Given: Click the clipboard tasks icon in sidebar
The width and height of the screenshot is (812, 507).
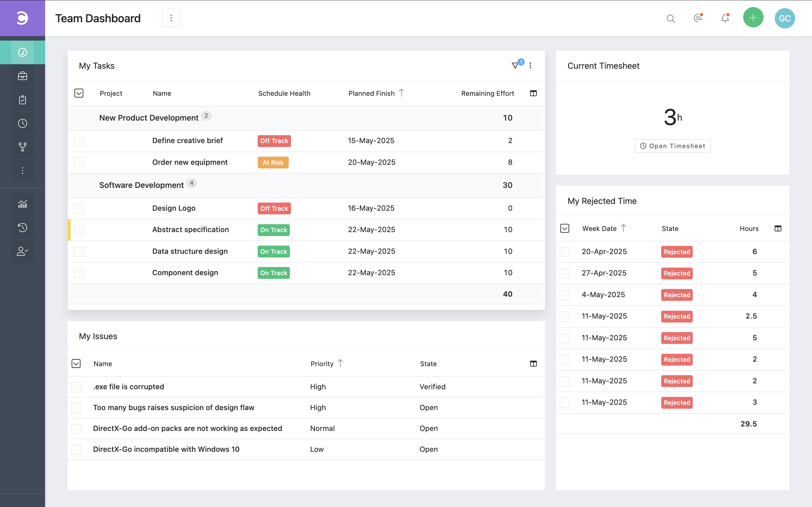Looking at the screenshot, I should click(23, 100).
